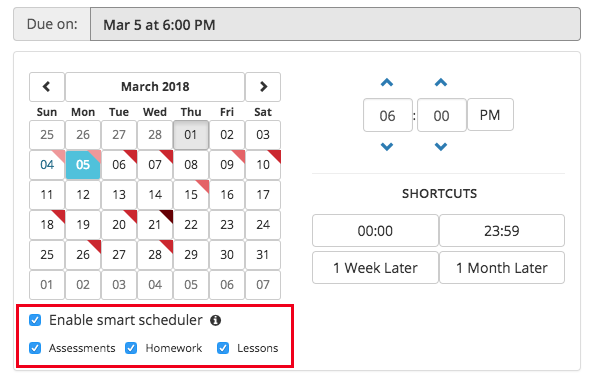Open the March 2018 month selector
Image resolution: width=593 pixels, height=374 pixels.
click(x=155, y=87)
